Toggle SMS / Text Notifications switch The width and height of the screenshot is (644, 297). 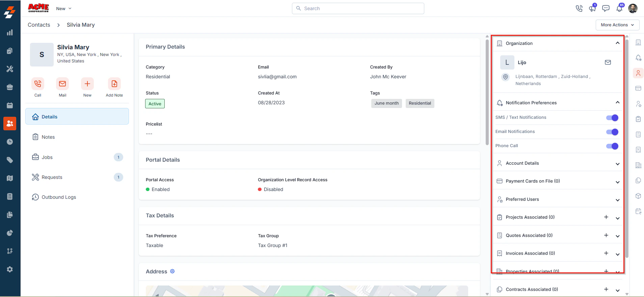(612, 117)
